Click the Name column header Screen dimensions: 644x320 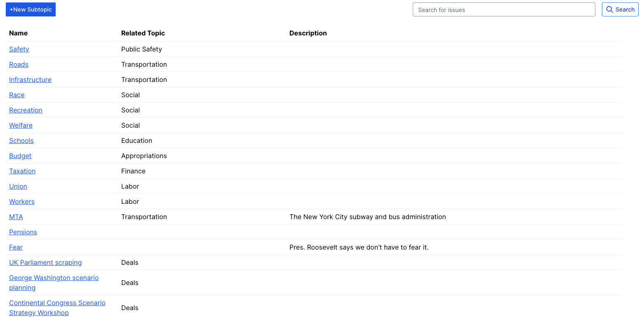coord(19,33)
